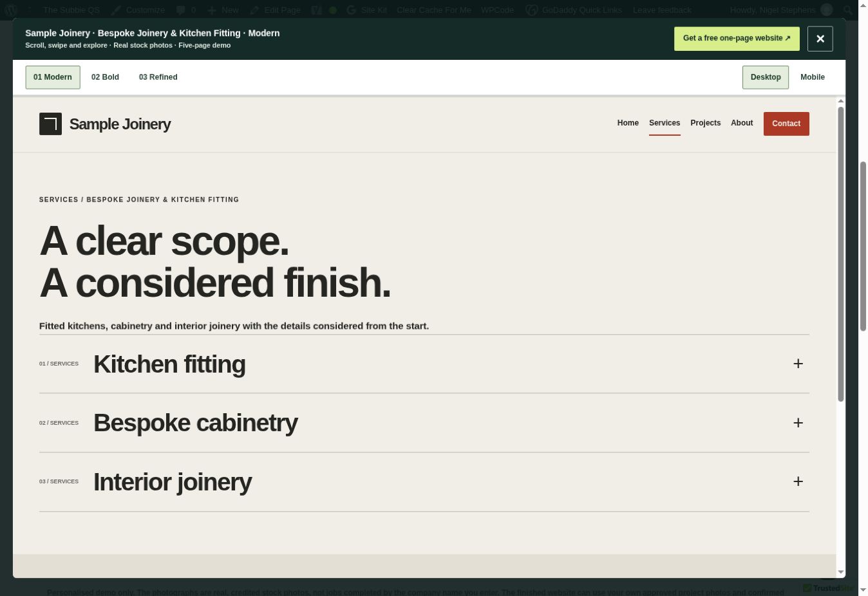The width and height of the screenshot is (868, 596).
Task: Click Howdy, Nigel Stephens account text
Action: click(x=773, y=10)
